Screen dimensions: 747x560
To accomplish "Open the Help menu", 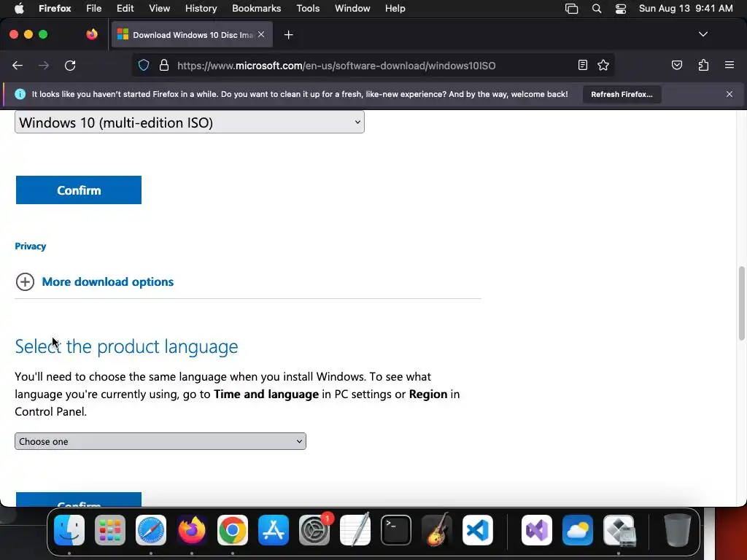I will (395, 8).
